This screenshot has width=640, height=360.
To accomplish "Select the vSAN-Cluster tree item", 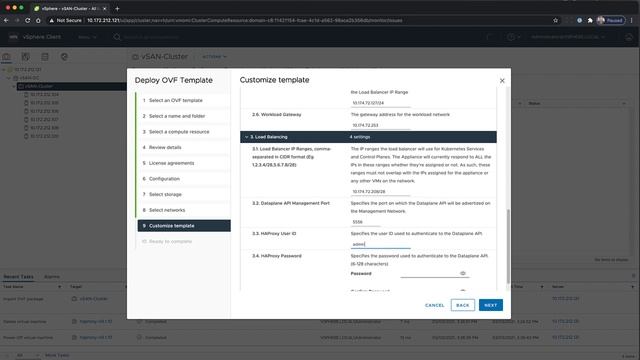I will [x=71, y=86].
